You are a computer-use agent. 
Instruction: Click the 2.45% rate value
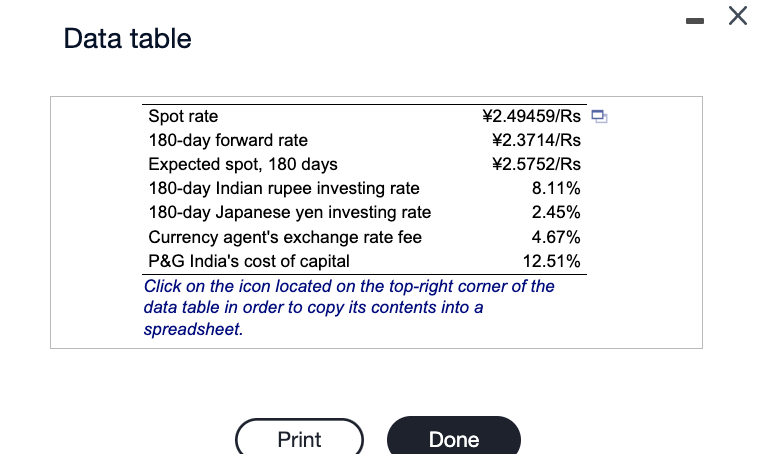[557, 212]
